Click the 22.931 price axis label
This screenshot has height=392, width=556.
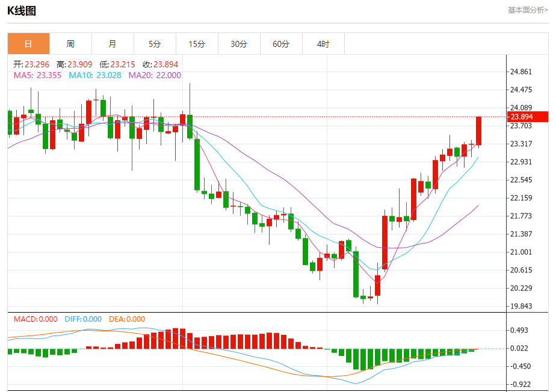[521, 162]
